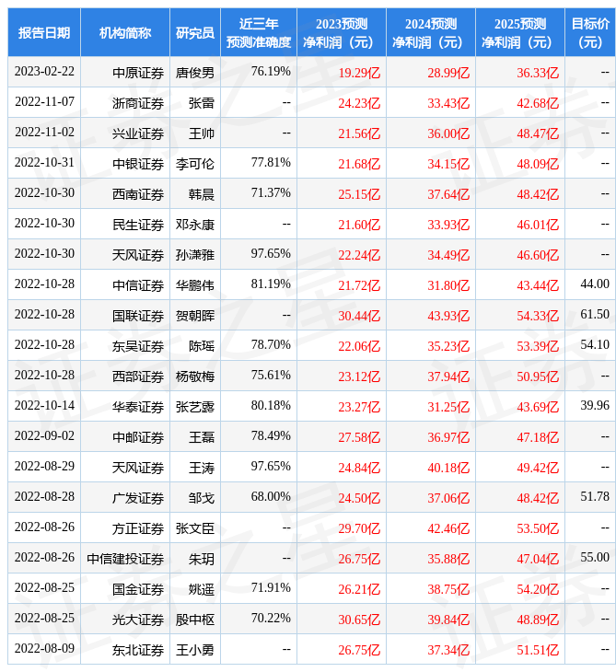This screenshot has width=616, height=672.
Task: Click the 36.00亿 profit forecast
Action: pyautogui.click(x=448, y=133)
